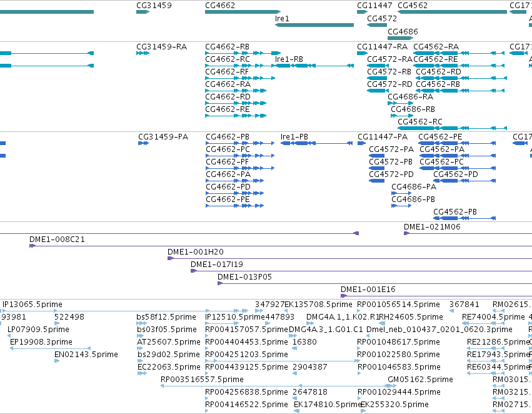Viewport: 532px width, 414px height.
Task: Select protein CG4562-PD
Action: 464,181
